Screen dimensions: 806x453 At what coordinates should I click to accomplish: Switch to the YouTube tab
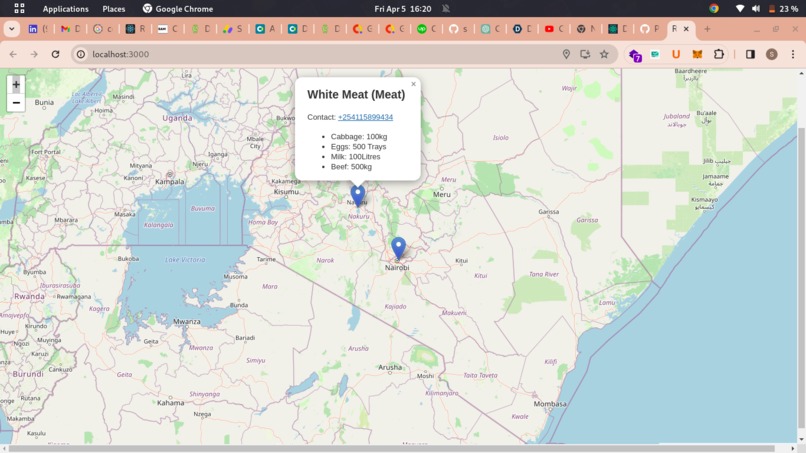tap(554, 29)
